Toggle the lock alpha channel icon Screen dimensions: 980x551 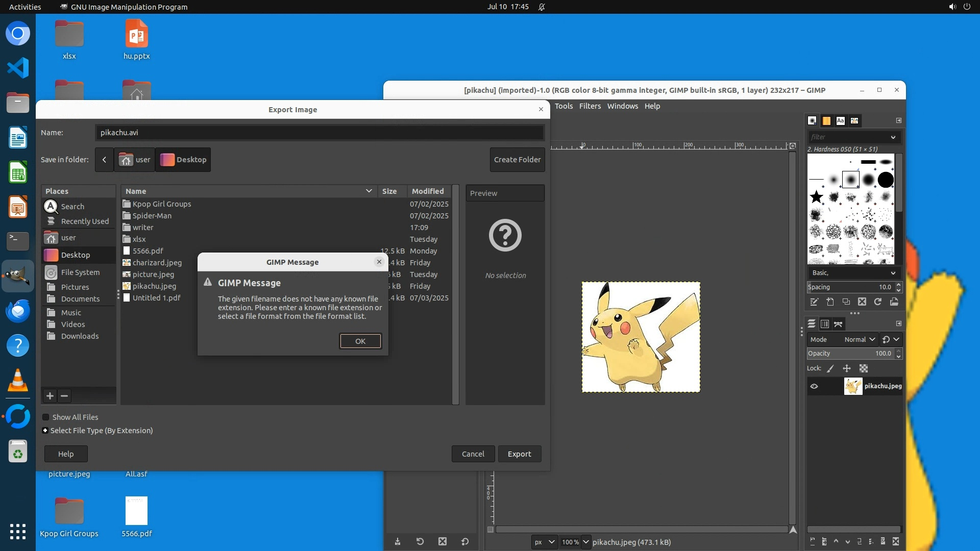click(x=864, y=368)
